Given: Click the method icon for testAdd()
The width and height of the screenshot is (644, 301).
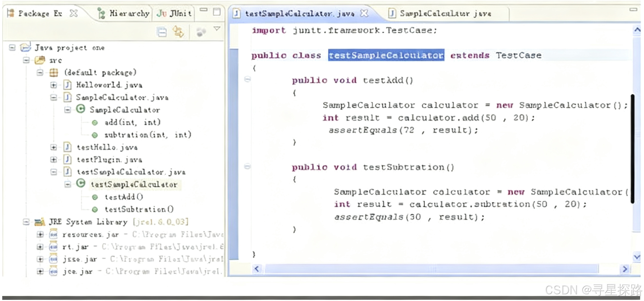Looking at the screenshot, I should [95, 197].
